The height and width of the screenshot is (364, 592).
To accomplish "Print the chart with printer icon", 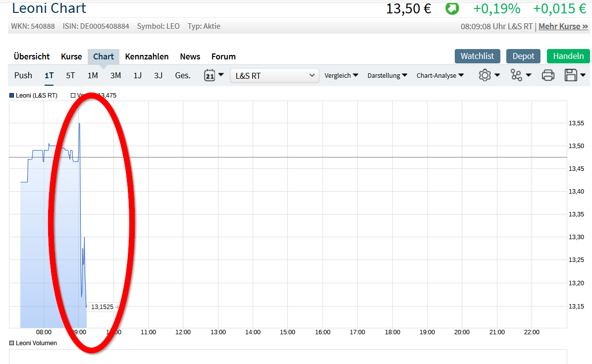I will tap(548, 75).
